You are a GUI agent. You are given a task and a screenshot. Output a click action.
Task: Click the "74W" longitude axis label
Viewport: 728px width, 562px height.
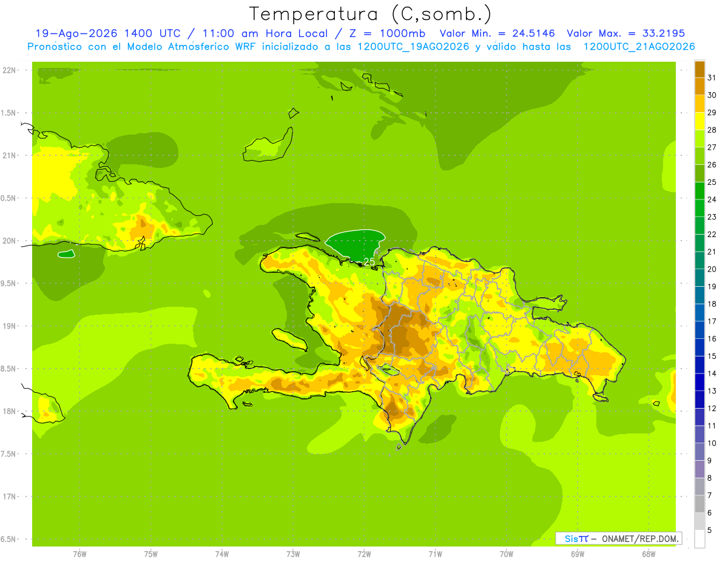[x=222, y=554]
